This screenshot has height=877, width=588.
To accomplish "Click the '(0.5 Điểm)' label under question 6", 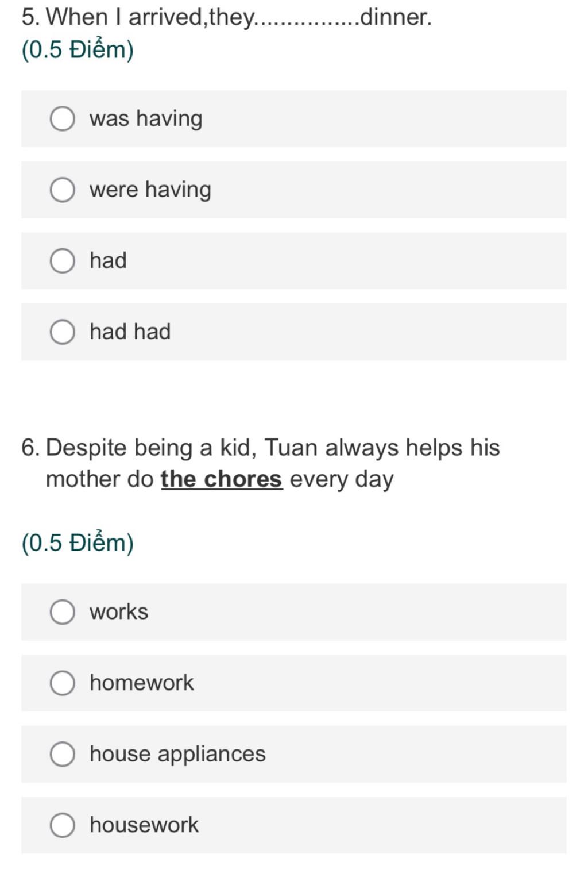I will 78,543.
